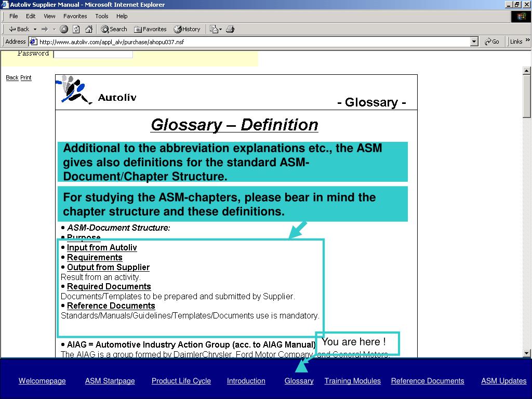Open the Product Life Cycle link
The width and height of the screenshot is (532, 399).
[x=181, y=381]
